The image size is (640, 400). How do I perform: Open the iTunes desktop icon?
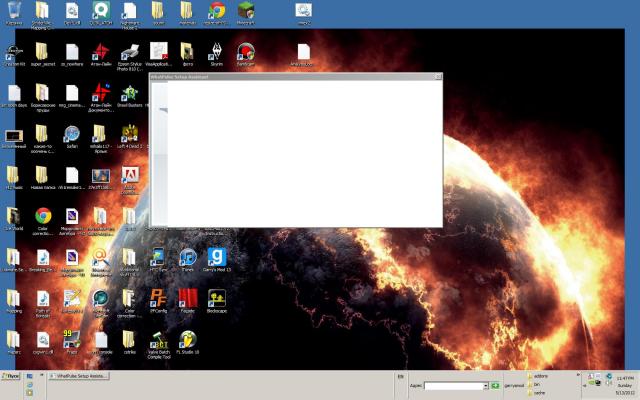(187, 256)
